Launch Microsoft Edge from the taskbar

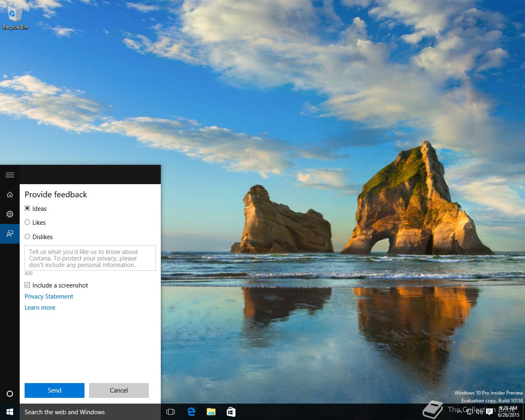[x=191, y=412]
